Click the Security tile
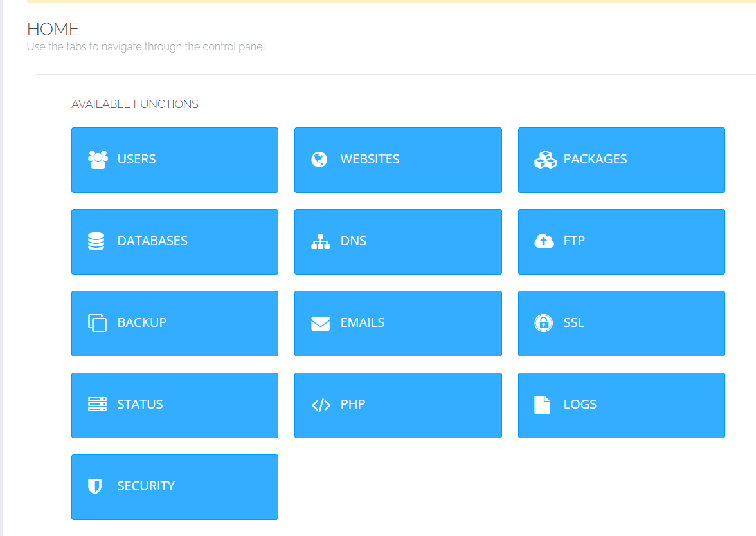756x536 pixels. click(175, 486)
